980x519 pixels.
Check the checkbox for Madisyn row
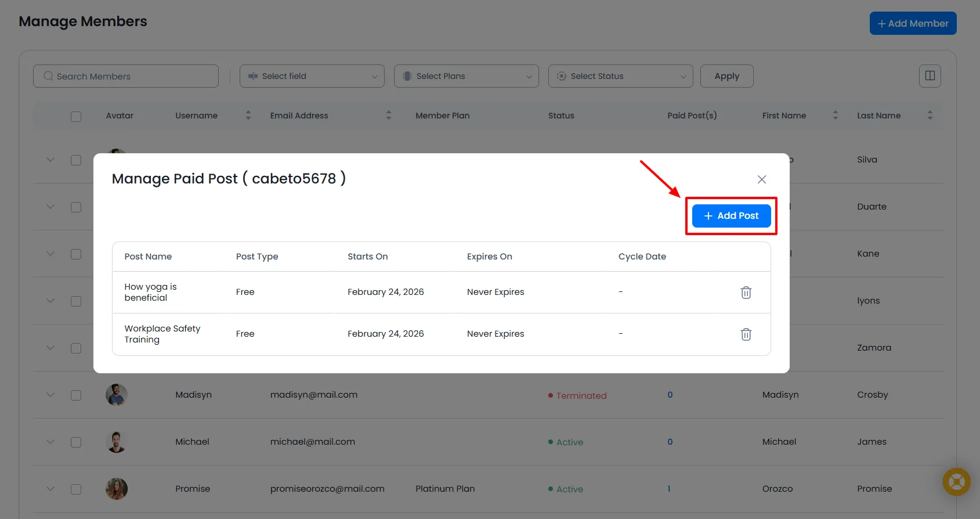(76, 395)
